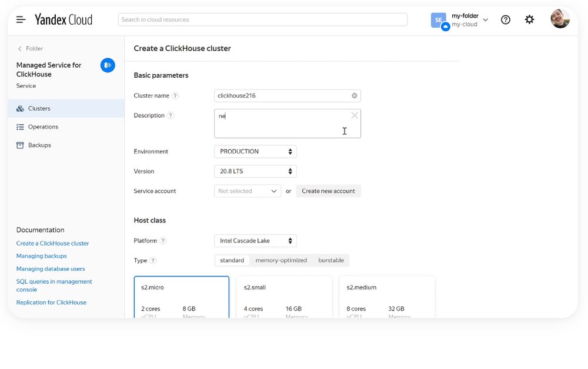588x369 pixels.
Task: Click into the Cluster name input
Action: point(288,96)
